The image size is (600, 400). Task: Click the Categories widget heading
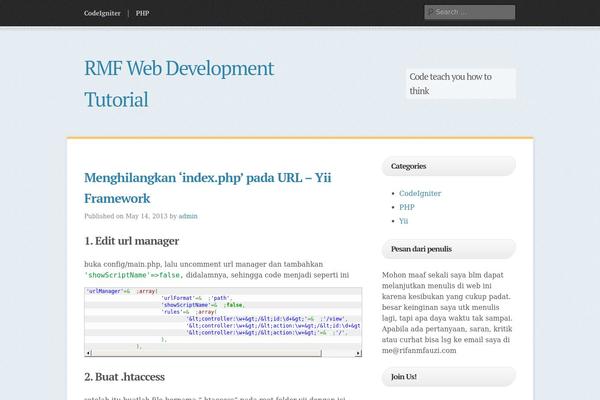click(x=449, y=166)
